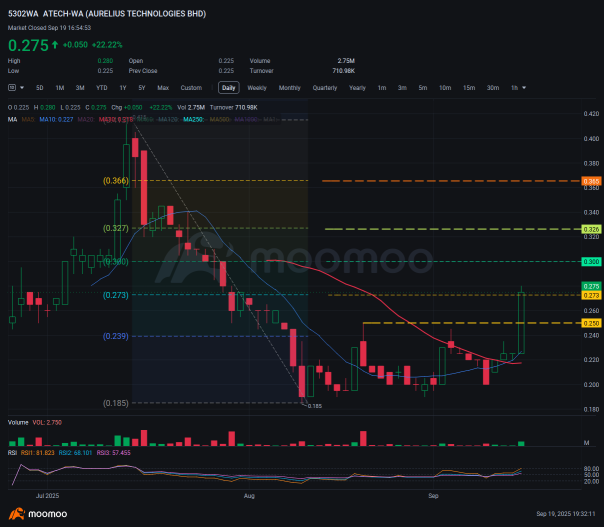
Task: Click the green 0.275 current price tag
Action: (591, 287)
